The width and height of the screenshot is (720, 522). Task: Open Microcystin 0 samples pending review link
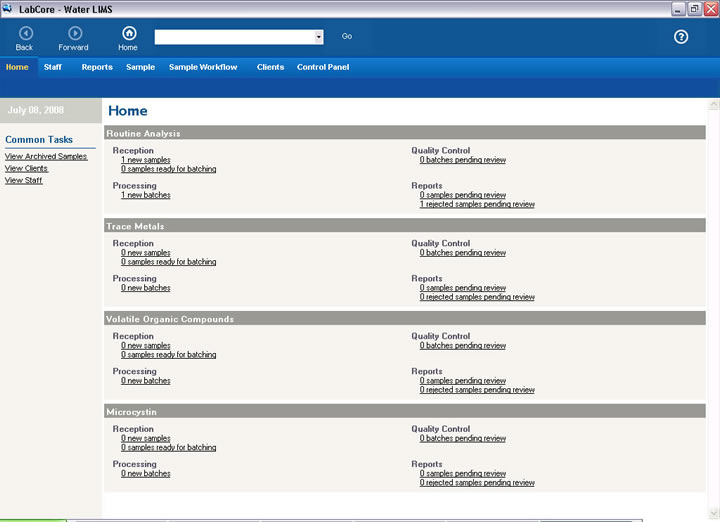tap(462, 473)
